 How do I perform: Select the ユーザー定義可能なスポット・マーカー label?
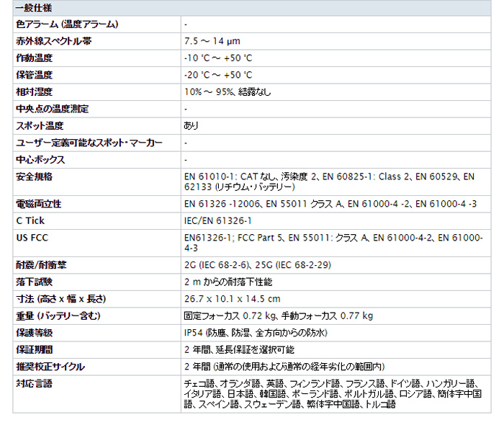coord(89,142)
